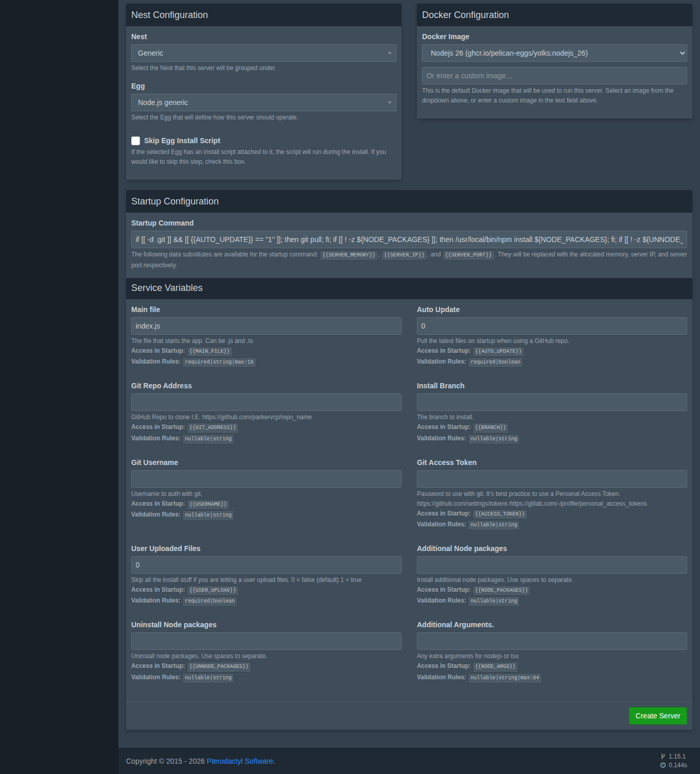Click the {{BRANCH}} variable tag
This screenshot has width=700, height=774.
click(491, 427)
